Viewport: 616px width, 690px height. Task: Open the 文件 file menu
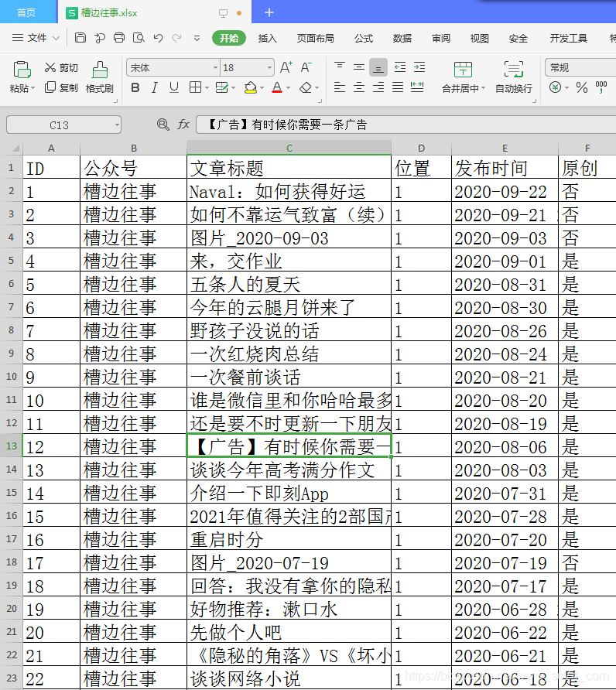(x=36, y=38)
